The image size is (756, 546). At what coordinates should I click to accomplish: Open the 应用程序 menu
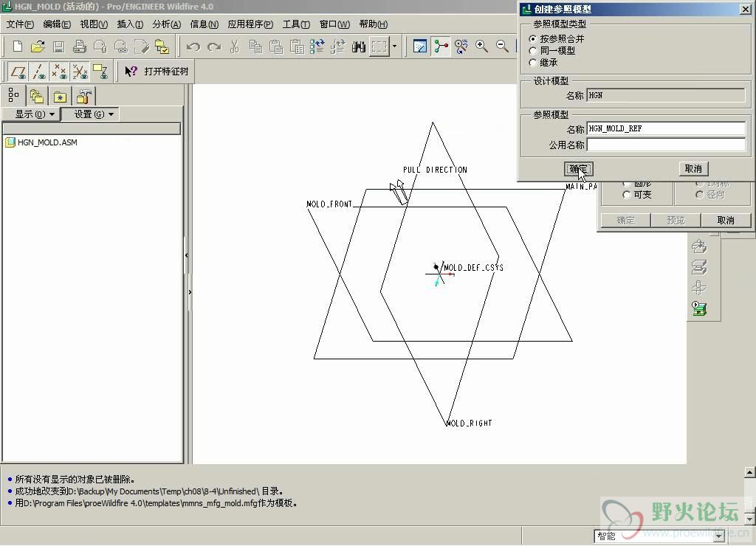click(x=250, y=24)
